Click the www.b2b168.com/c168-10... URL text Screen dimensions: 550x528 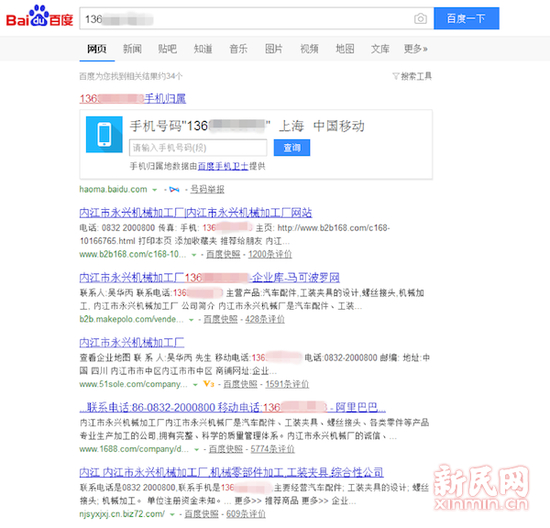click(x=133, y=254)
